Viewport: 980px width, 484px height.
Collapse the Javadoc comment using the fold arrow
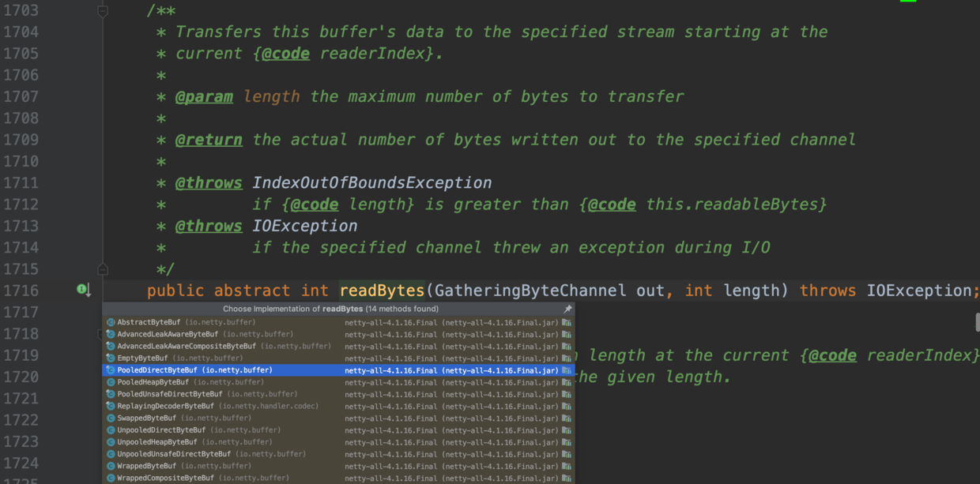click(102, 11)
